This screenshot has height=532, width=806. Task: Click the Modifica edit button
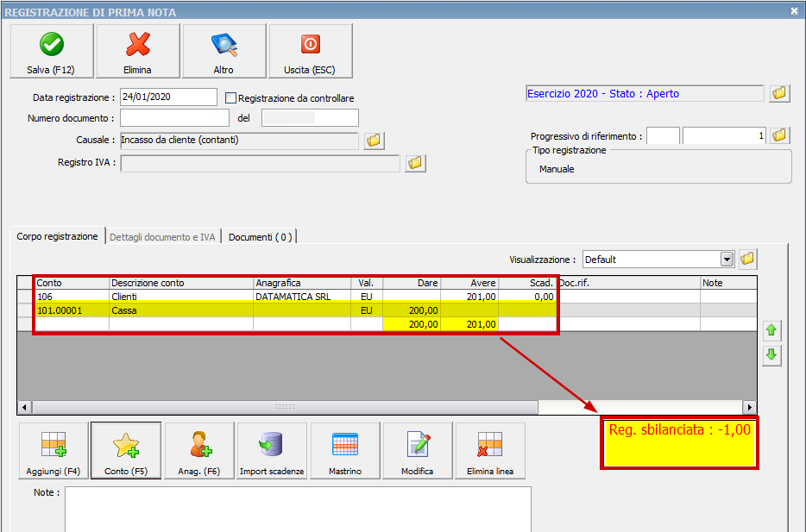tap(418, 451)
